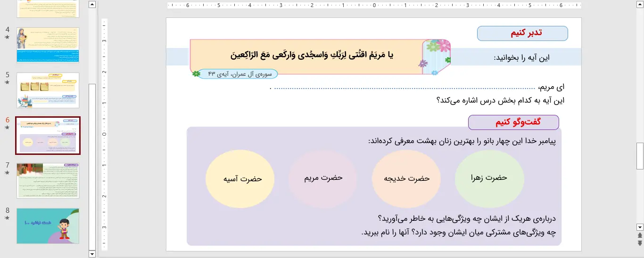
Task: Select the green 'حضرت زهرا' oval
Action: click(x=489, y=177)
